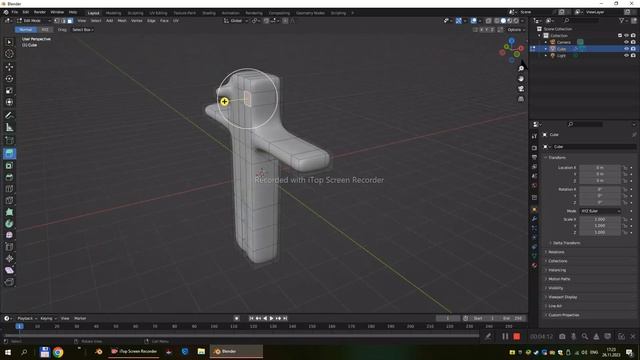Select the Spin tool
The image size is (640, 360).
tap(9, 224)
